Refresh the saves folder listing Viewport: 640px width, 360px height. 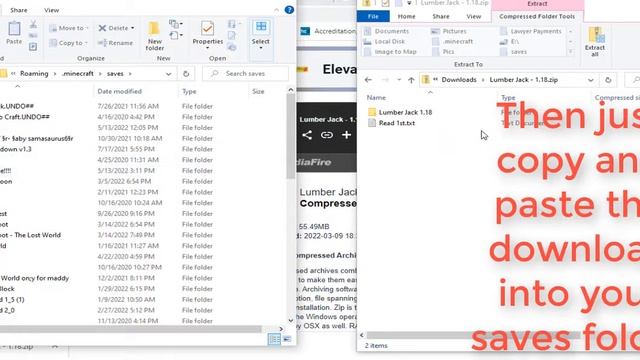coord(186,74)
